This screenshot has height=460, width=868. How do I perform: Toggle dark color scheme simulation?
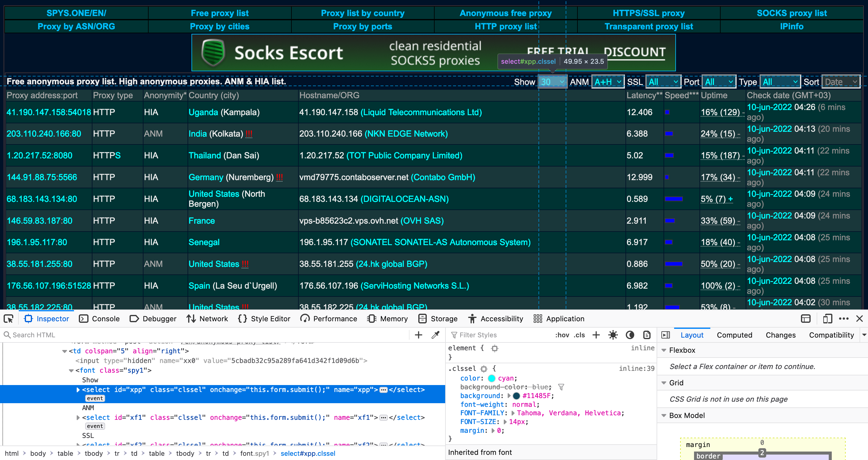click(x=630, y=335)
